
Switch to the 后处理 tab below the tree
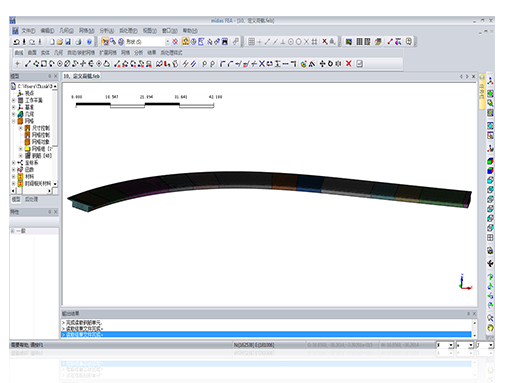pos(31,199)
